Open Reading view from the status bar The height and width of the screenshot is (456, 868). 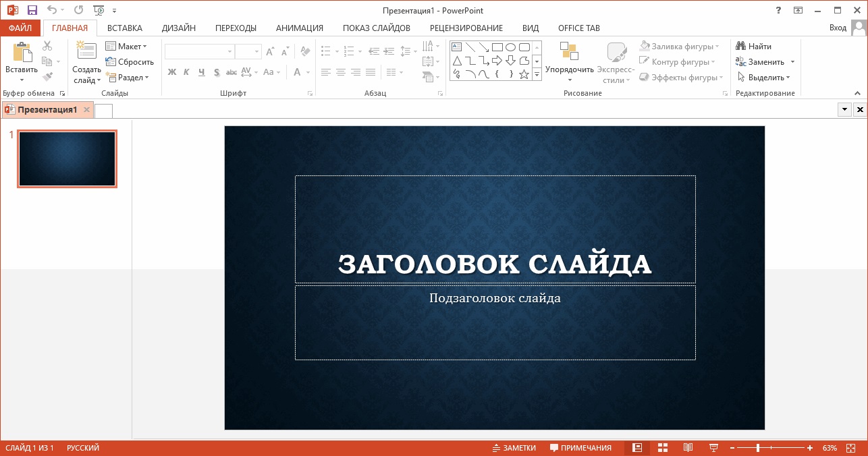[688, 448]
